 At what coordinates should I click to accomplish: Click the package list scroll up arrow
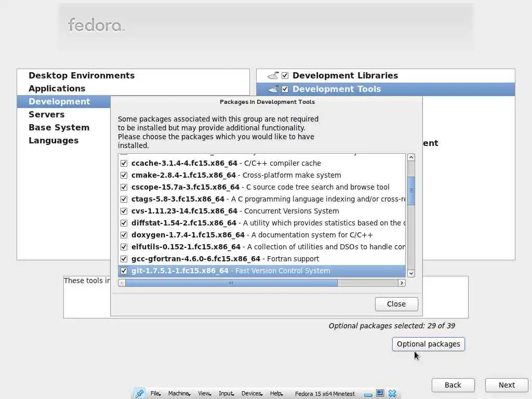pos(411,157)
